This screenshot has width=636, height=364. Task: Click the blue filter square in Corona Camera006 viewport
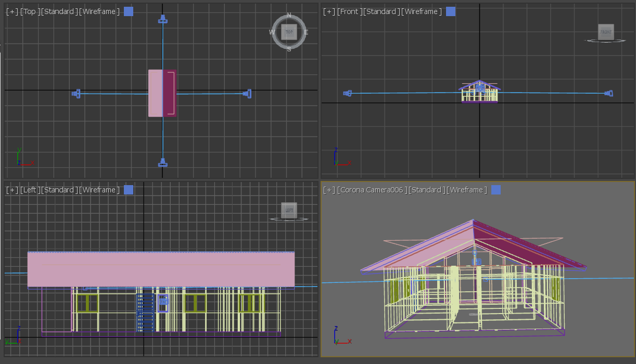pyautogui.click(x=496, y=190)
